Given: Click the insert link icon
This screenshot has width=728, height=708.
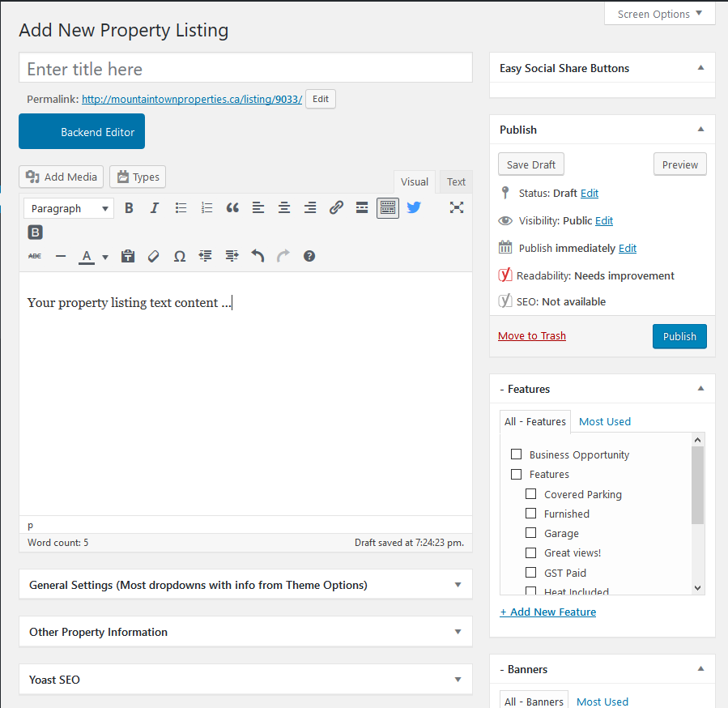Looking at the screenshot, I should [336, 208].
